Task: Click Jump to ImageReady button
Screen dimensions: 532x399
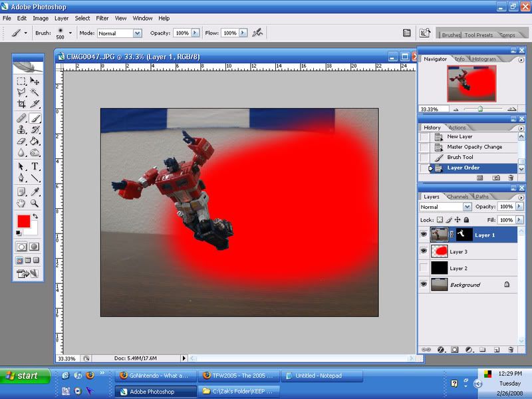Action: 27,273
